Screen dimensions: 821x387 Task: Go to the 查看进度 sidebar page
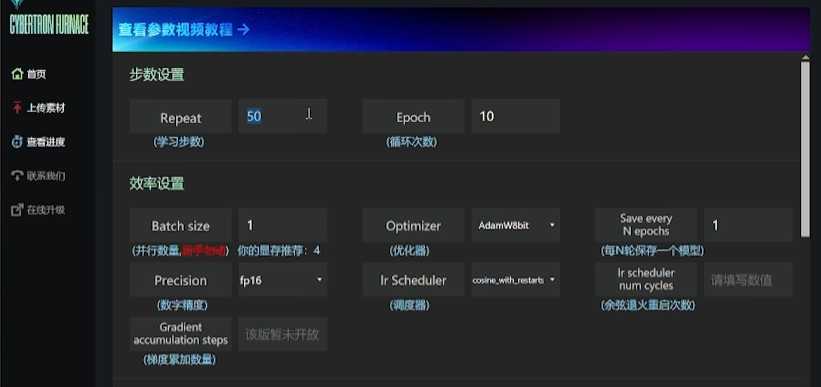[x=46, y=142]
